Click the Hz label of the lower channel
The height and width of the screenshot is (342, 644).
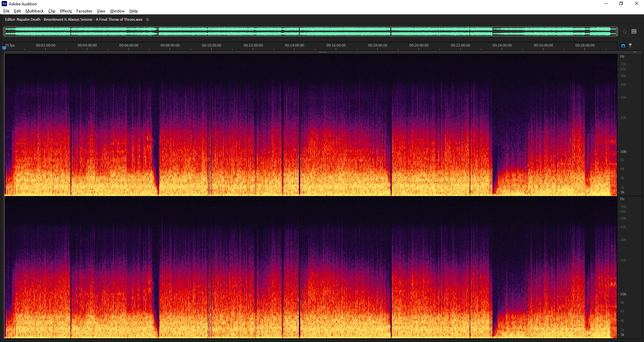622,199
